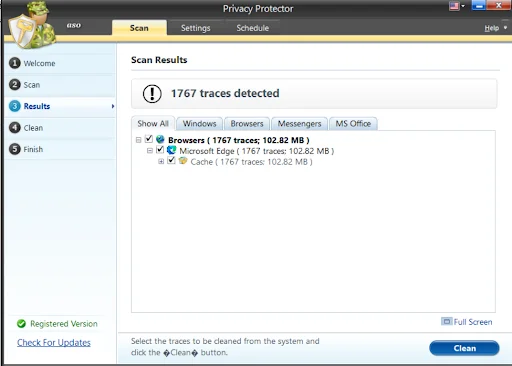Click step 2 Scan number icon
Viewport: 512px width, 366px height.
tap(15, 84)
